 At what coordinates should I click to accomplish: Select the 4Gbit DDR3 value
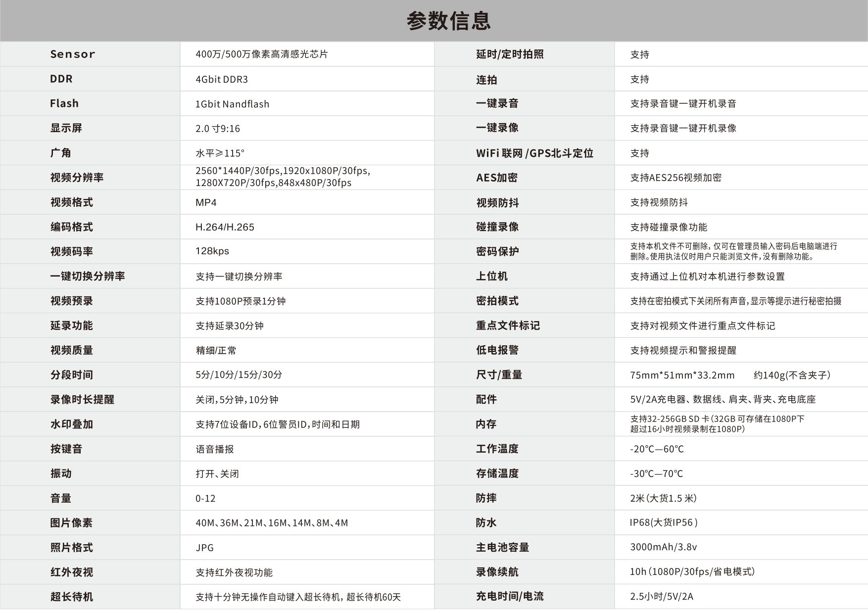pos(221,79)
